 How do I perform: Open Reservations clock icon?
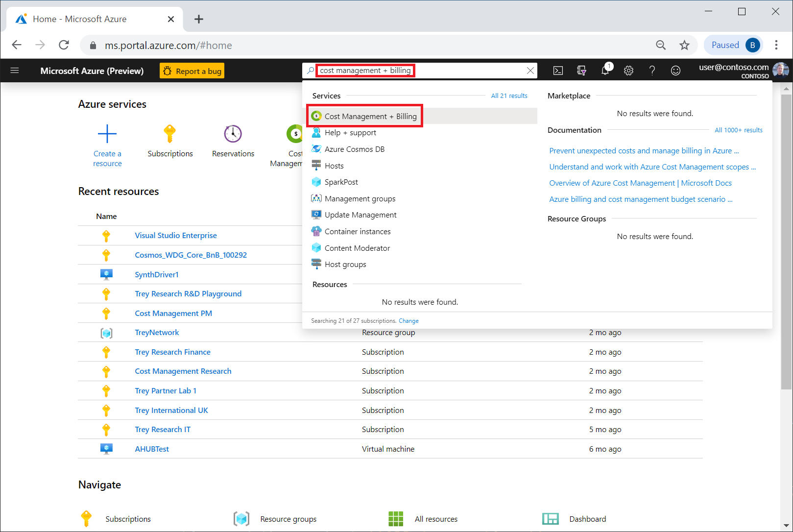coord(233,133)
